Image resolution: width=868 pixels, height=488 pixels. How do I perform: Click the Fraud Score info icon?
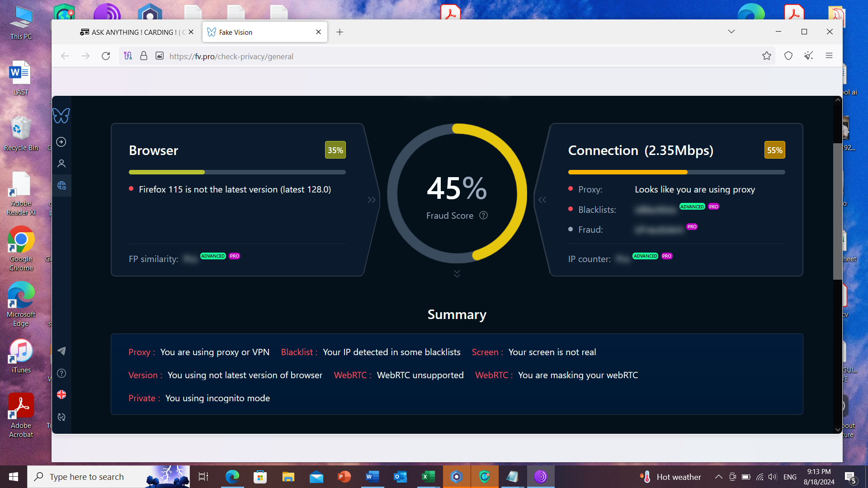tap(483, 216)
